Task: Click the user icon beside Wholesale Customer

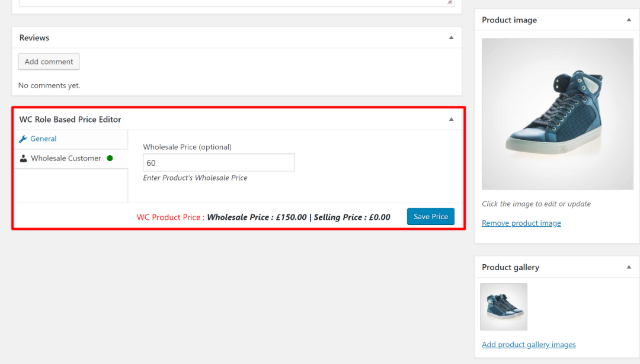Action: 23,158
